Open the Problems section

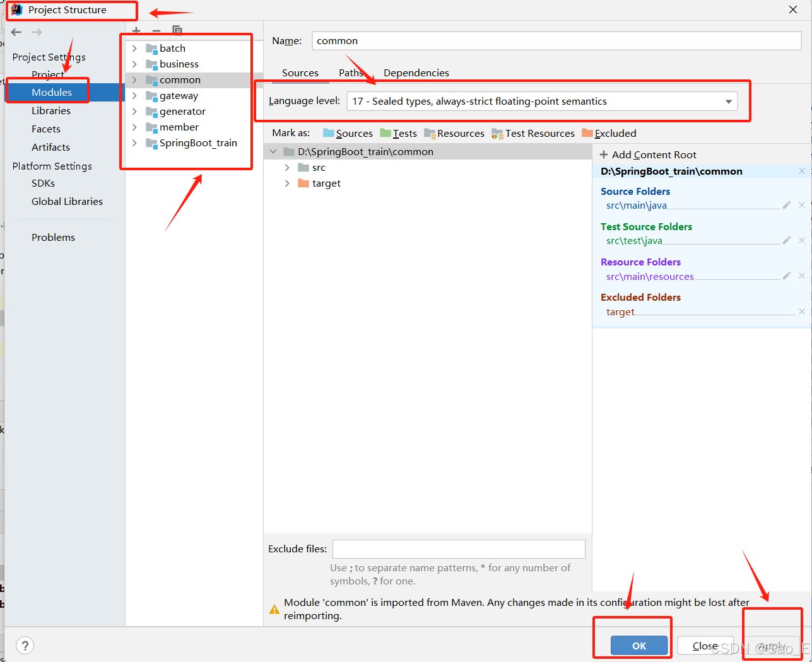pyautogui.click(x=53, y=237)
